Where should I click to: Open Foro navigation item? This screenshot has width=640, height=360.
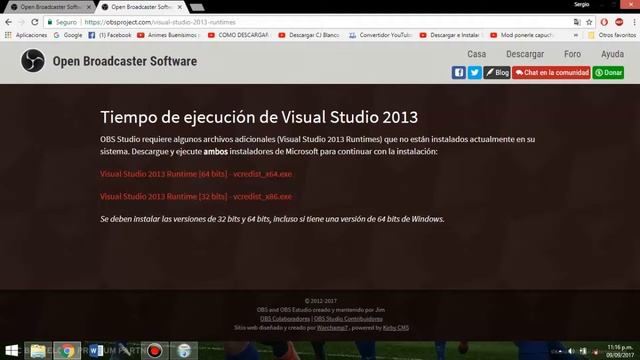pos(572,54)
